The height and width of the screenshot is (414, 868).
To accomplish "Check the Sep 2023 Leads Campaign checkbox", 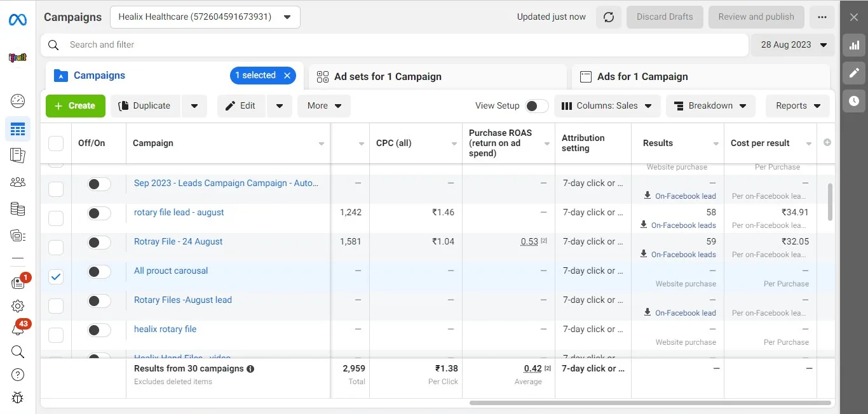I will click(x=56, y=189).
